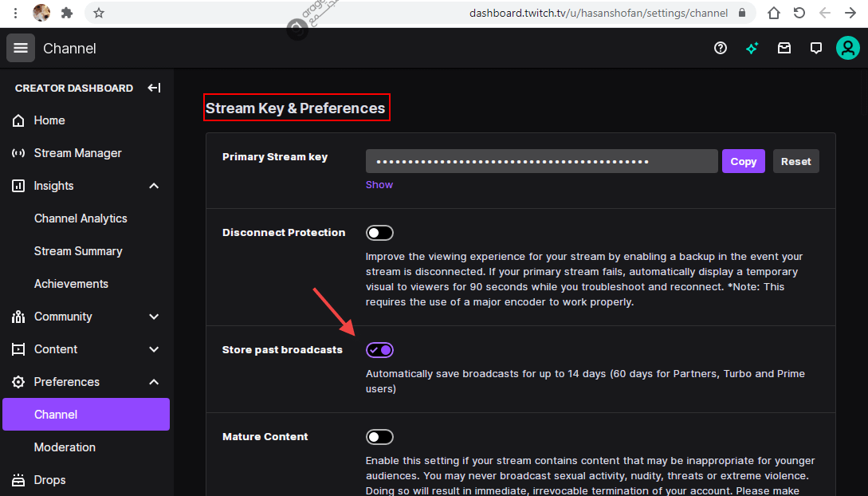The width and height of the screenshot is (868, 496).
Task: Click the Community people icon
Action: (18, 317)
